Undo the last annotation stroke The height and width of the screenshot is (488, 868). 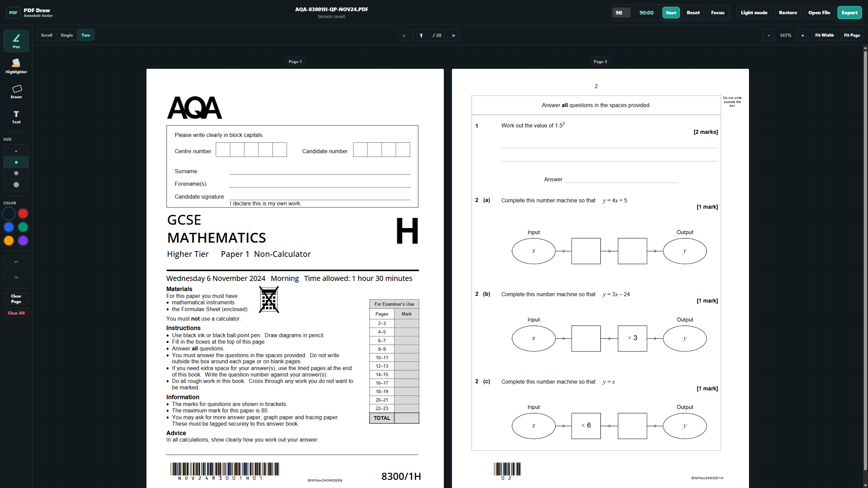pos(16,261)
